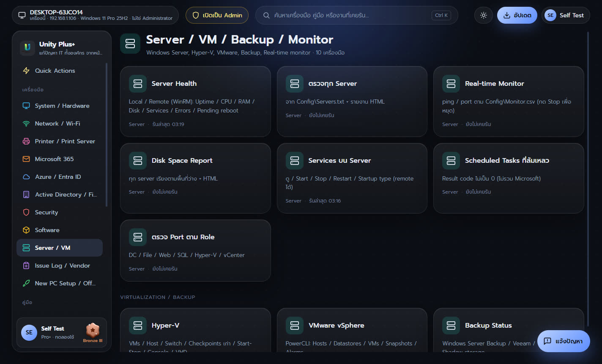Click the server icon on the Hyper-V card
Screen dimensions: 602x364
coord(138,326)
